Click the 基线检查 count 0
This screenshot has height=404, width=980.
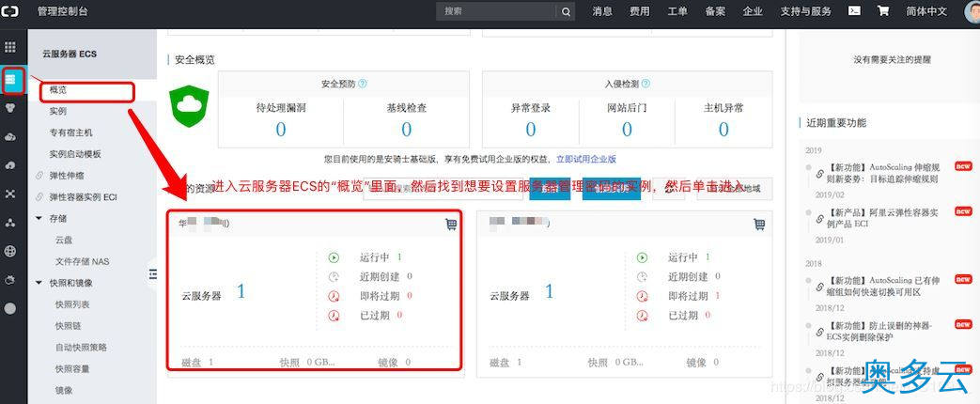[406, 130]
